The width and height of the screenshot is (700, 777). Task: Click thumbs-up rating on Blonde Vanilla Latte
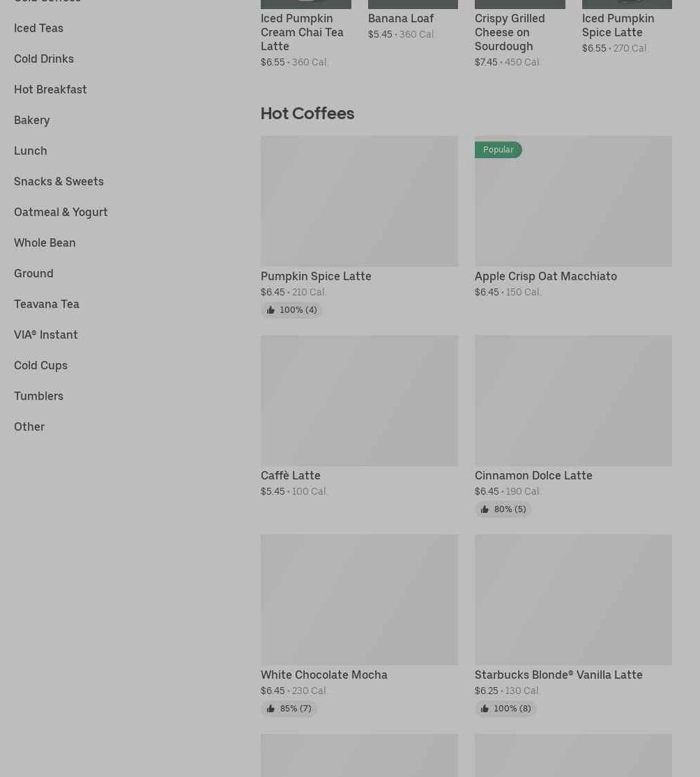point(505,709)
